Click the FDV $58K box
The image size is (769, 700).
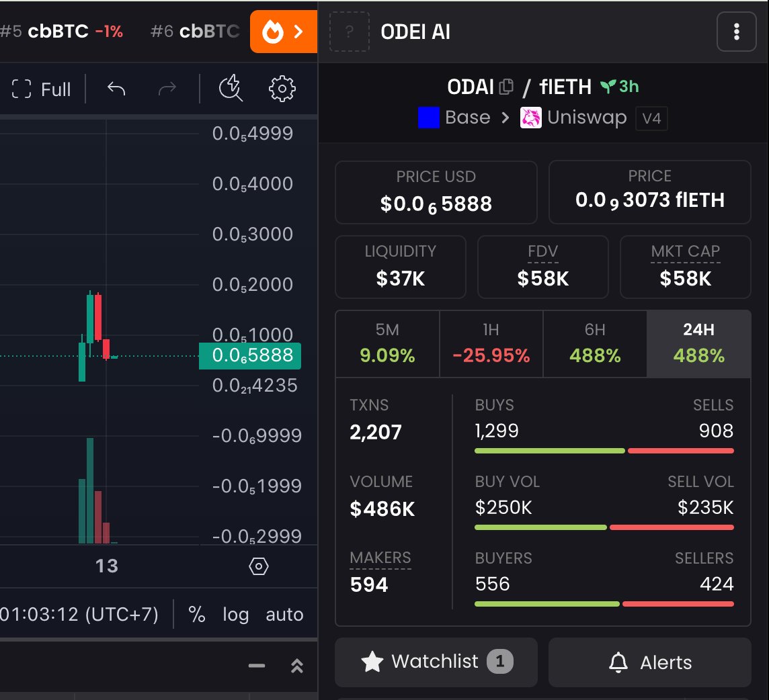[x=543, y=267]
